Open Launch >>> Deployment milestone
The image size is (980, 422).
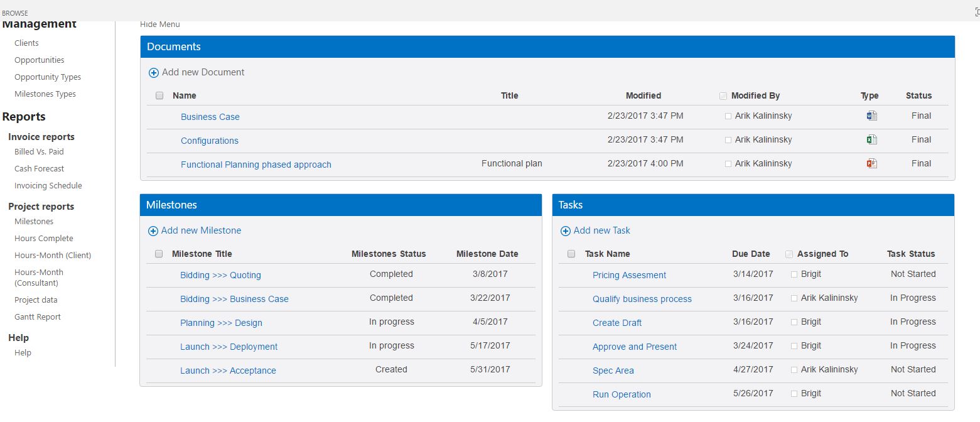coord(229,347)
